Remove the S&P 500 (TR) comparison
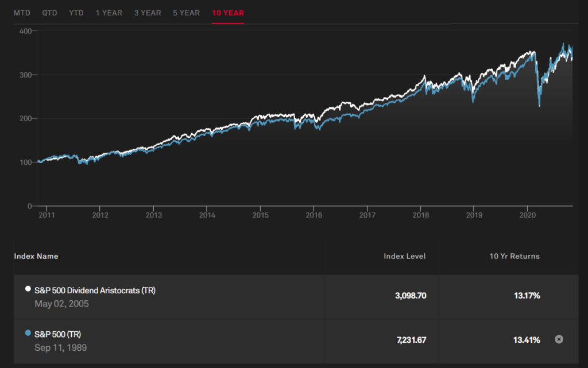This screenshot has width=588, height=368. 559,339
